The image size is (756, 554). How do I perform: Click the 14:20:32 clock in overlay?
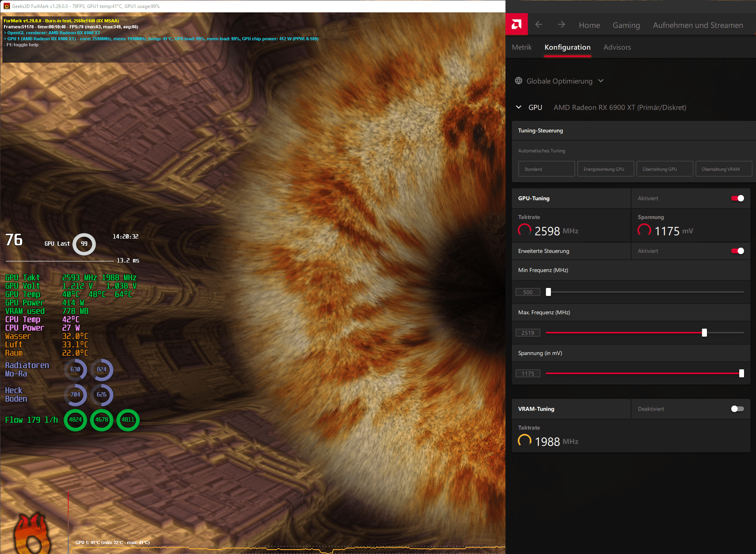[x=126, y=237]
